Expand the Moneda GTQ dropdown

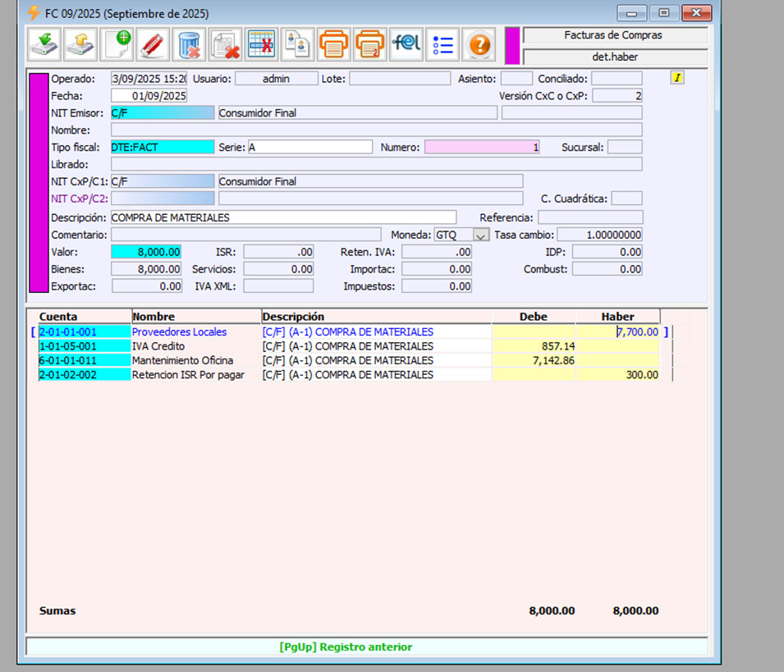[x=481, y=235]
